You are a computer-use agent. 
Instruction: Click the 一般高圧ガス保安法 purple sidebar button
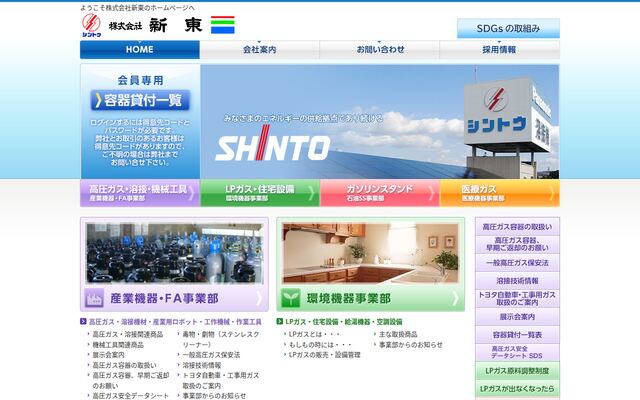(x=517, y=263)
